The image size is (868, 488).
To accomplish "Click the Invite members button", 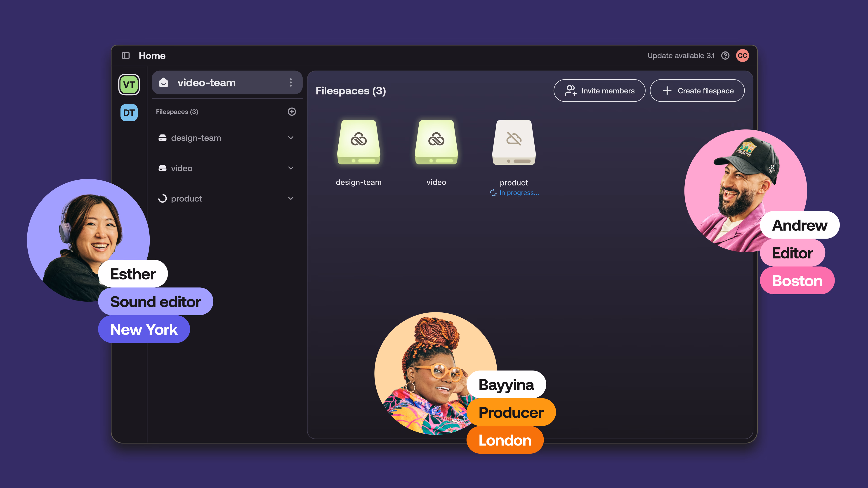I will click(x=599, y=90).
